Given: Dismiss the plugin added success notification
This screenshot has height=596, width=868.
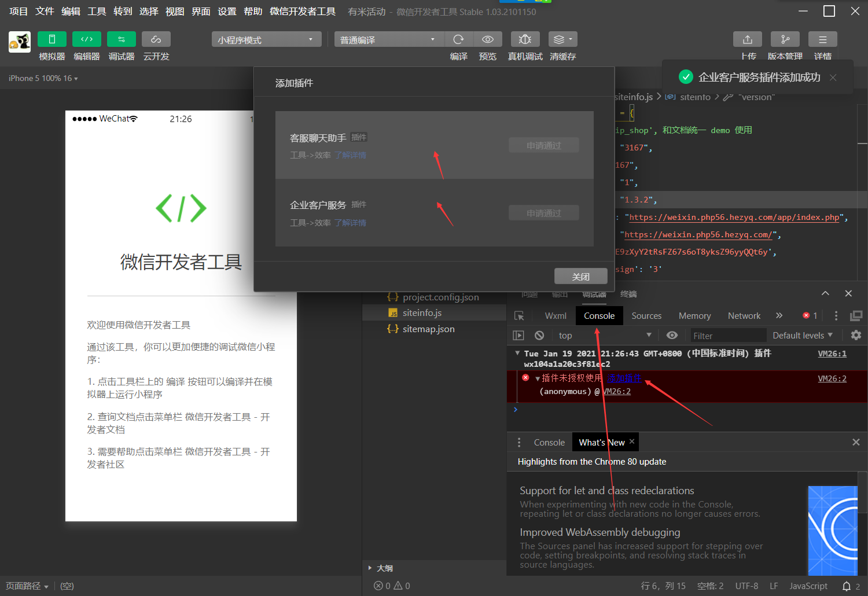Looking at the screenshot, I should click(833, 78).
